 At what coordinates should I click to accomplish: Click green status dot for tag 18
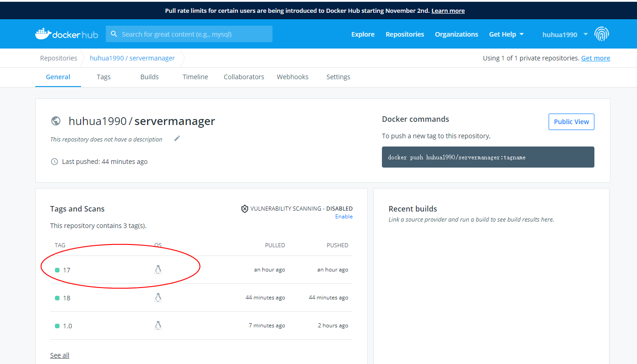pyautogui.click(x=57, y=298)
